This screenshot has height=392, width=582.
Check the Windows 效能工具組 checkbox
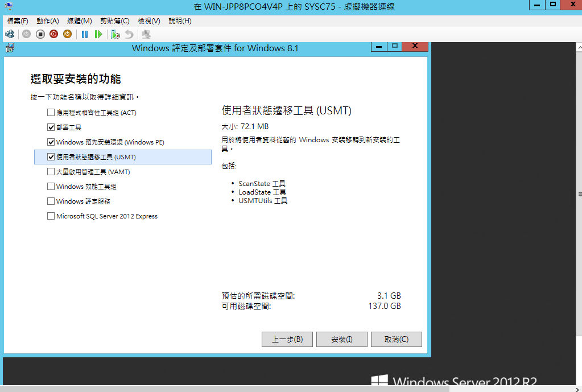51,187
